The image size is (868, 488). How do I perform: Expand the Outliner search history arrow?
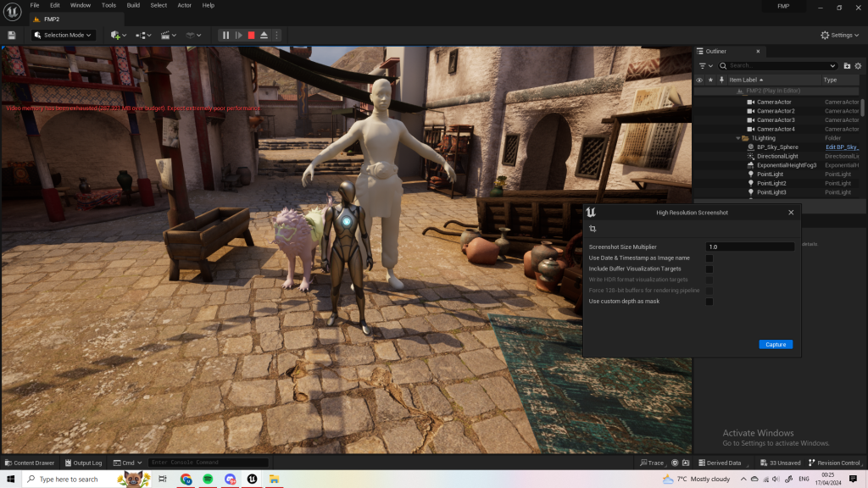[x=832, y=66]
